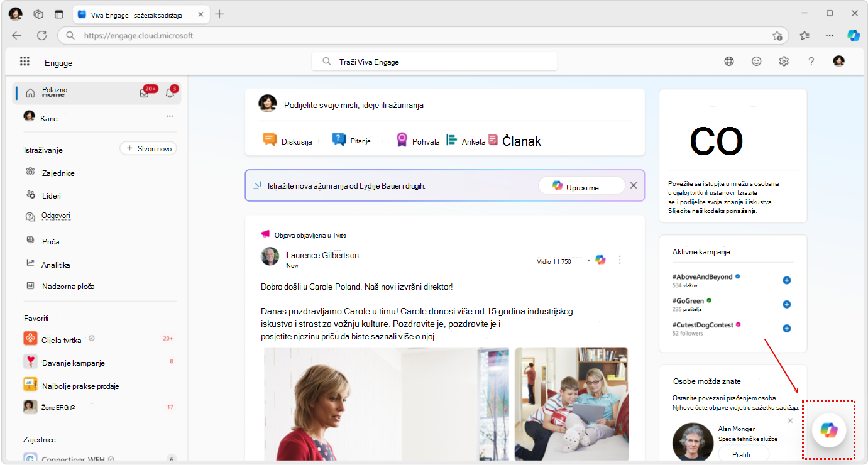Open the more options dots next to Kane
868x465 pixels.
170,116
